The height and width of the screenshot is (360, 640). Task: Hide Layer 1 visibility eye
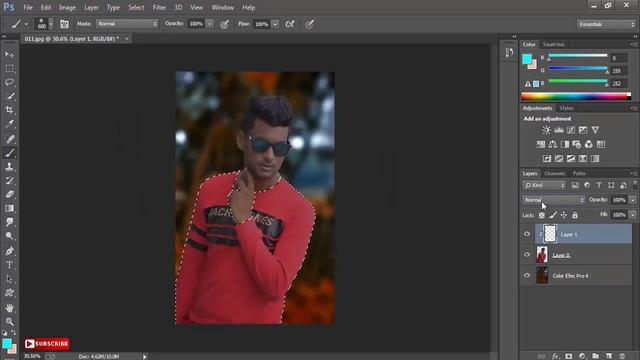pyautogui.click(x=527, y=234)
